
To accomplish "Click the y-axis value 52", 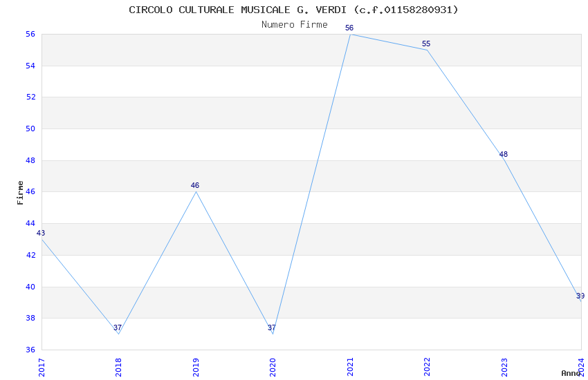I will (x=30, y=97).
